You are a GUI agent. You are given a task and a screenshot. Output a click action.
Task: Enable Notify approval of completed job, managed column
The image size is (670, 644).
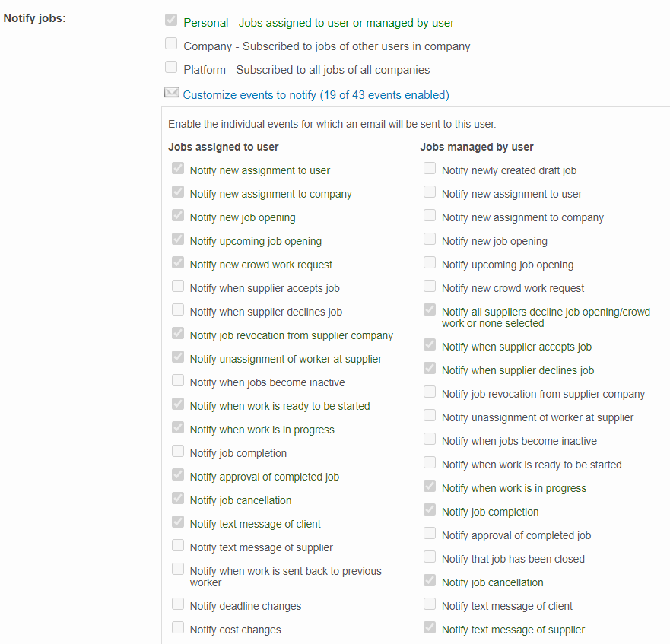[x=430, y=534]
